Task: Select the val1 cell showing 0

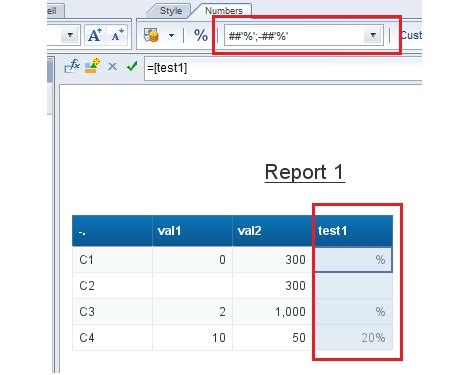Action: tap(192, 260)
